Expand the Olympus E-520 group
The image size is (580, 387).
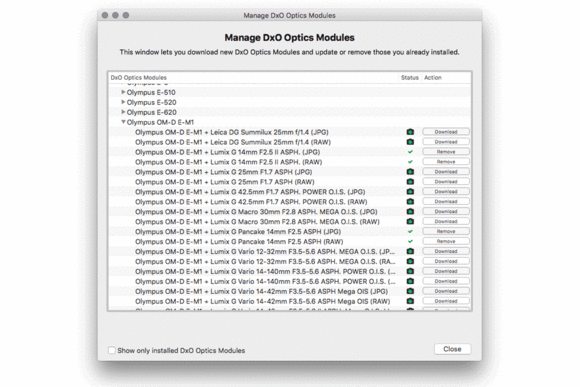pyautogui.click(x=123, y=102)
